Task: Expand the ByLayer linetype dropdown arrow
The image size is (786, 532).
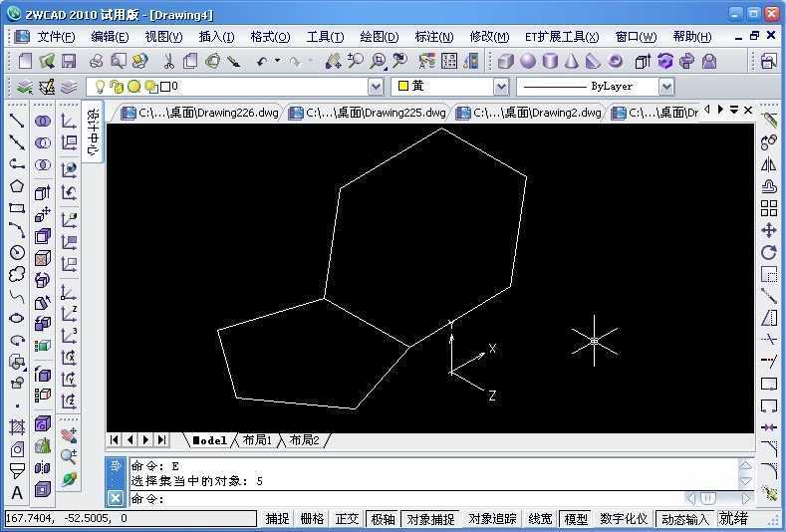Action: click(665, 88)
